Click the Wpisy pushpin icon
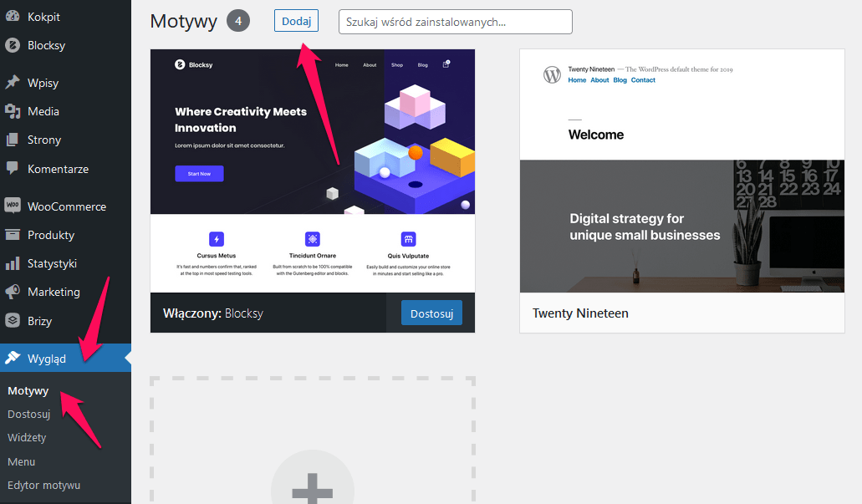This screenshot has width=862, height=504. click(13, 83)
